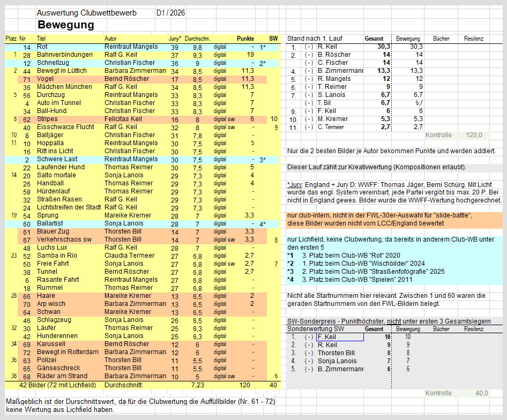
Task: Click the blue 'Schnellzug' title cell
Action: point(53,63)
